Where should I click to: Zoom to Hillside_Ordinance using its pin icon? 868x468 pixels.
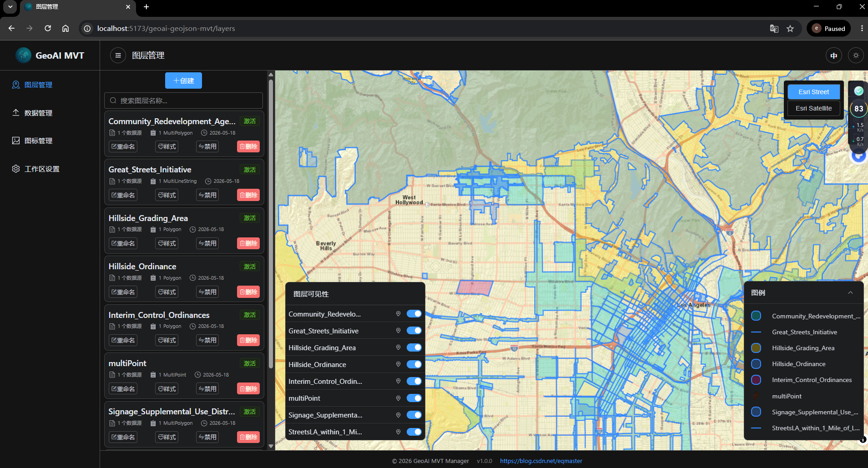pyautogui.click(x=398, y=364)
